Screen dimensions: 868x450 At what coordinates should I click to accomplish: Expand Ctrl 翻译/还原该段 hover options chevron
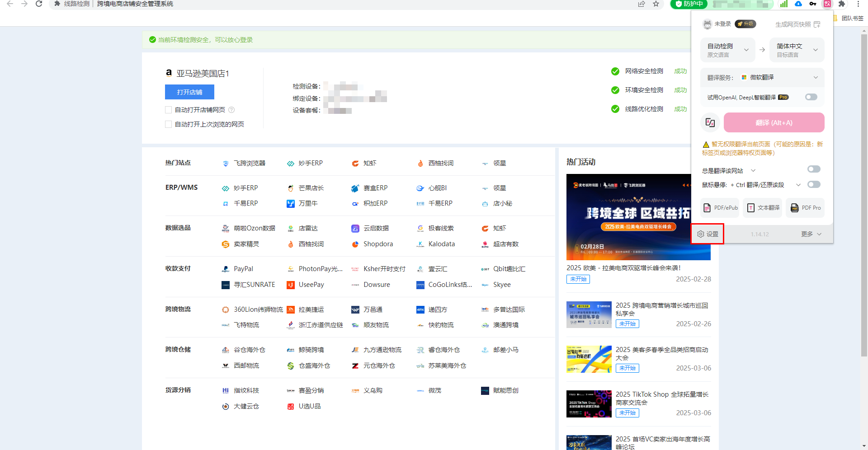[x=798, y=185]
